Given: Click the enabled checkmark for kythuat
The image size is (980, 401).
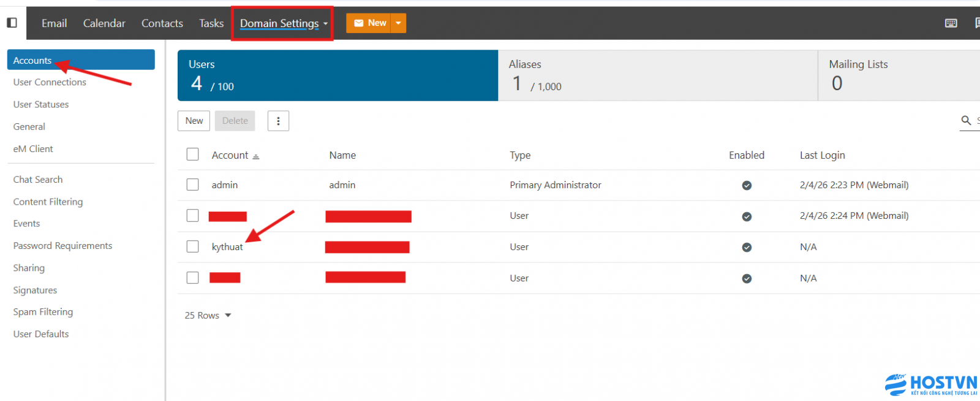Looking at the screenshot, I should point(747,247).
